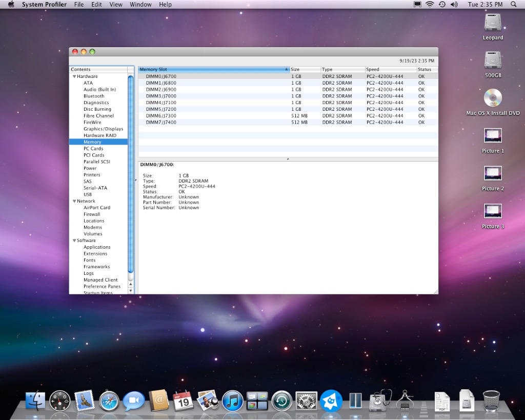Click Time Machine status icon in menu bar
Screen dimensions: 525x420
coord(442,4)
